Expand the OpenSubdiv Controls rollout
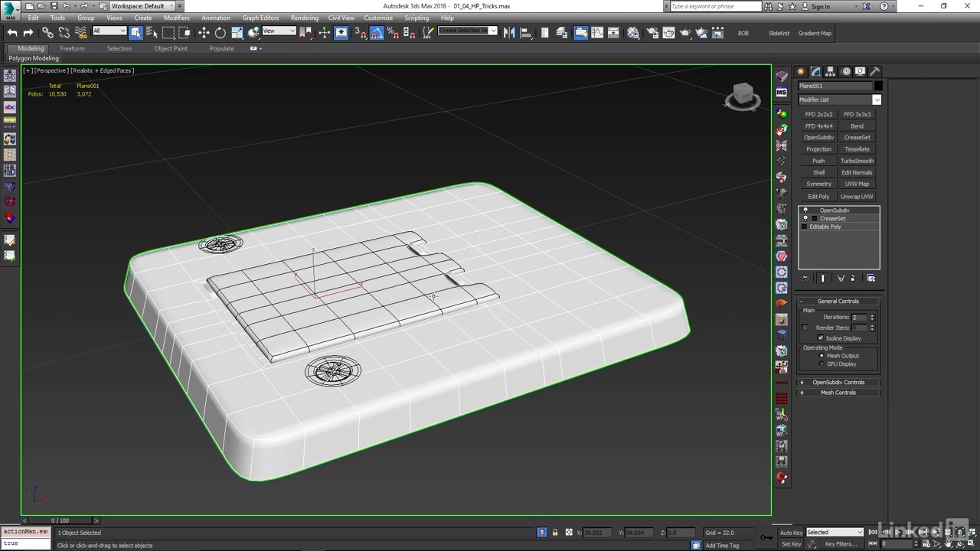The width and height of the screenshot is (980, 551). (x=838, y=382)
